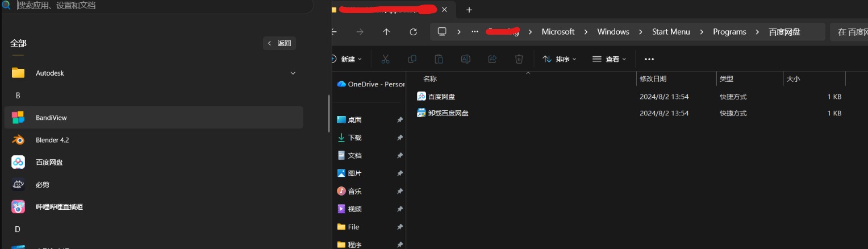This screenshot has width=868, height=249.
Task: Unpin 视频 using its pin icon
Action: [399, 209]
